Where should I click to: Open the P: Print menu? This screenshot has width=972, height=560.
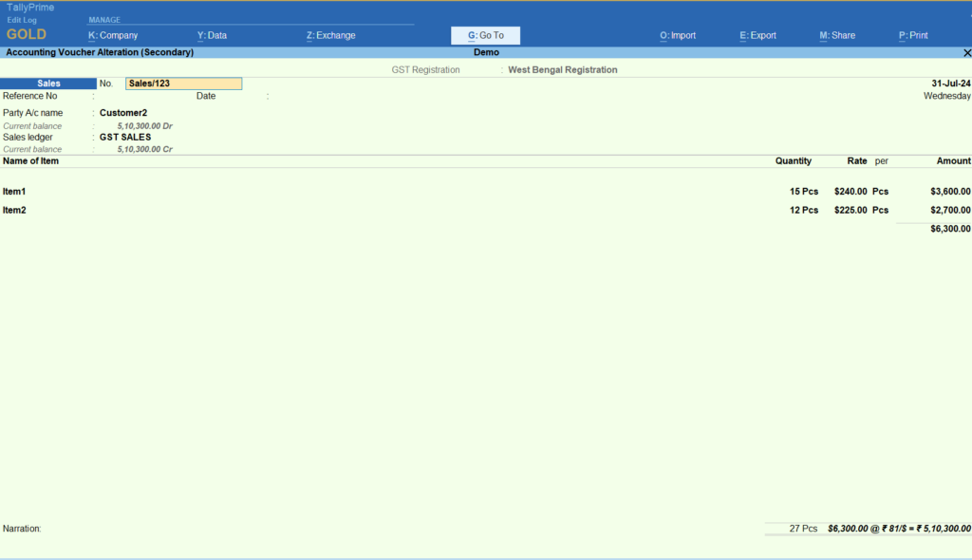click(x=912, y=34)
